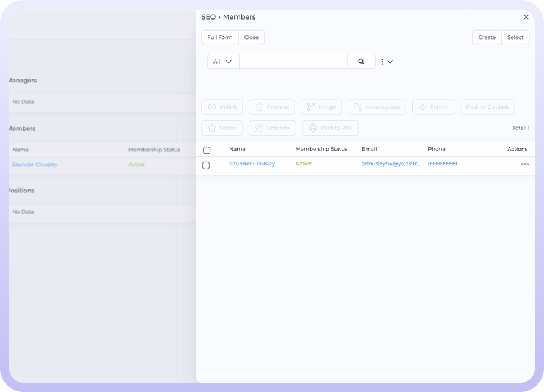Click the Unlink chain icon button
544x392 pixels.
(x=222, y=107)
